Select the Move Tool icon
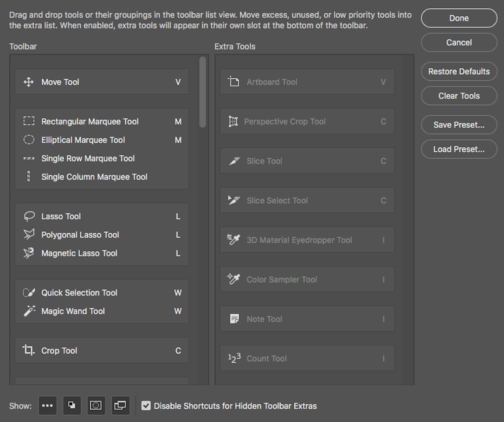The image size is (504, 422). (29, 82)
